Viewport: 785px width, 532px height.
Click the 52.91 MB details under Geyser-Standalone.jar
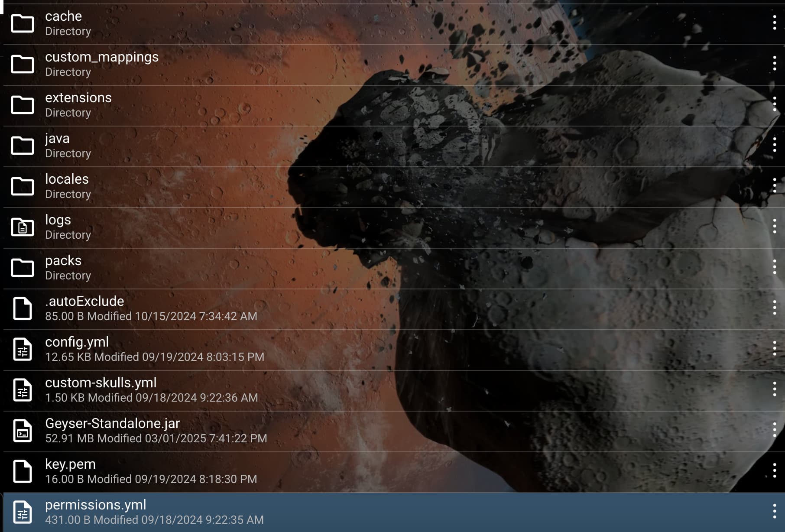tap(156, 438)
